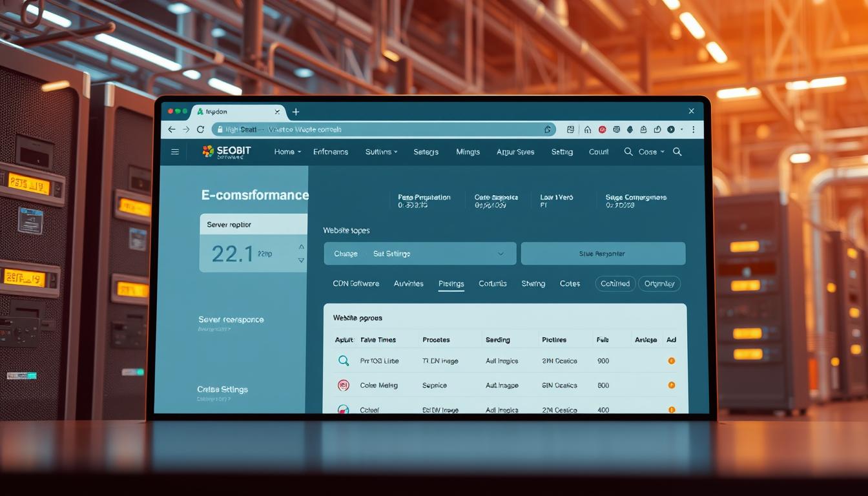868x496 pixels.
Task: Toggle the Originally filter pill
Action: pyautogui.click(x=659, y=284)
